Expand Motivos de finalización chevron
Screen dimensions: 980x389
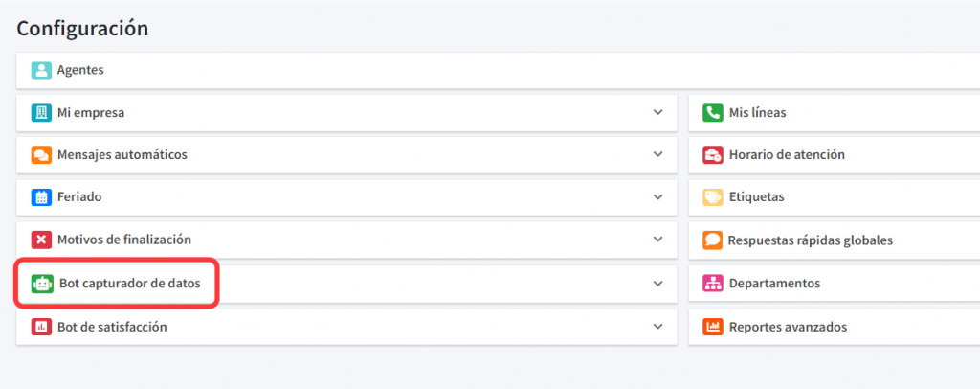(657, 240)
